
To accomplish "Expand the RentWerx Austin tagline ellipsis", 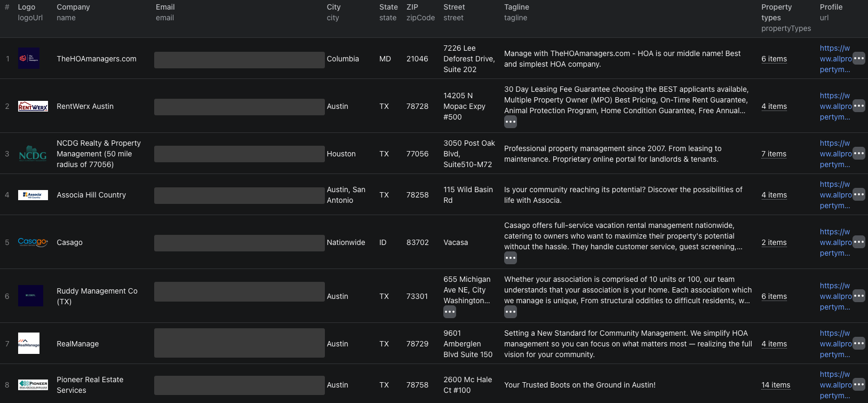I will coord(511,122).
